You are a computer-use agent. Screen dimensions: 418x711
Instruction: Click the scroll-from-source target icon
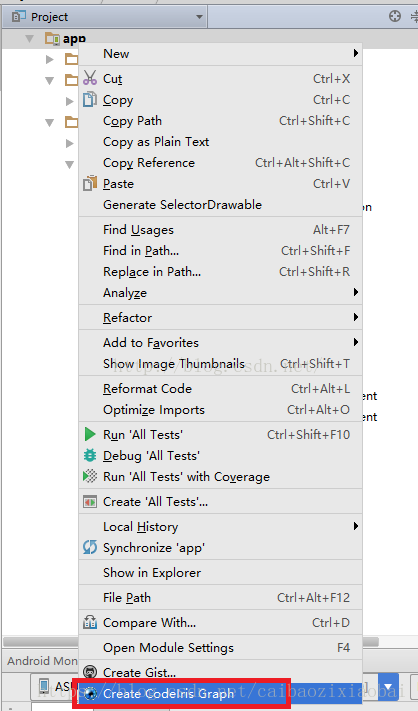[x=395, y=16]
